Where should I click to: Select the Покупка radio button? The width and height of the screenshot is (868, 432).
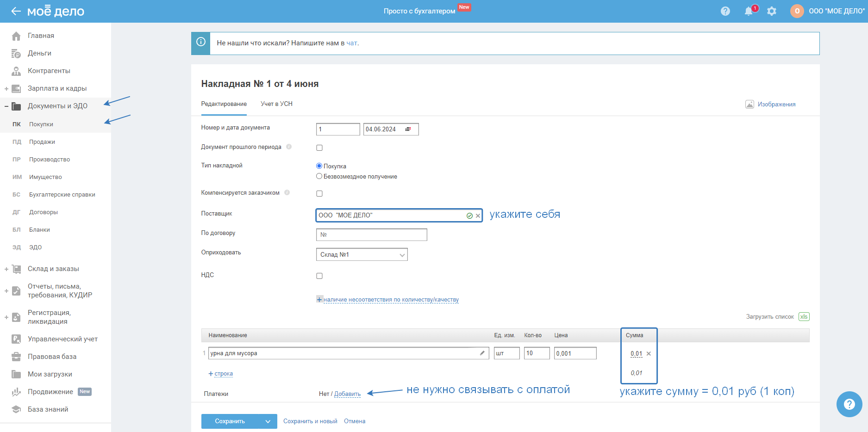pyautogui.click(x=319, y=166)
